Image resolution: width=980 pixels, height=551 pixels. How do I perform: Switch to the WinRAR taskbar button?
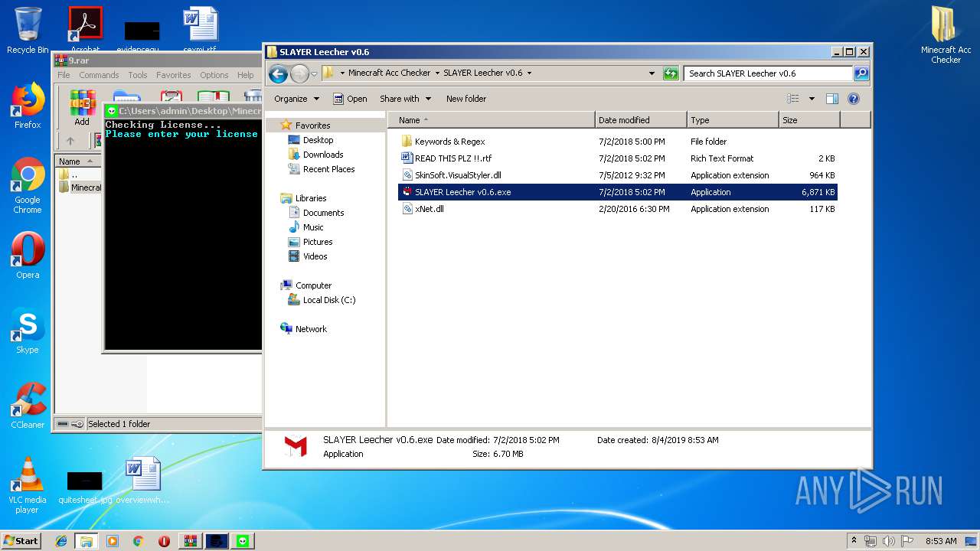pyautogui.click(x=191, y=541)
